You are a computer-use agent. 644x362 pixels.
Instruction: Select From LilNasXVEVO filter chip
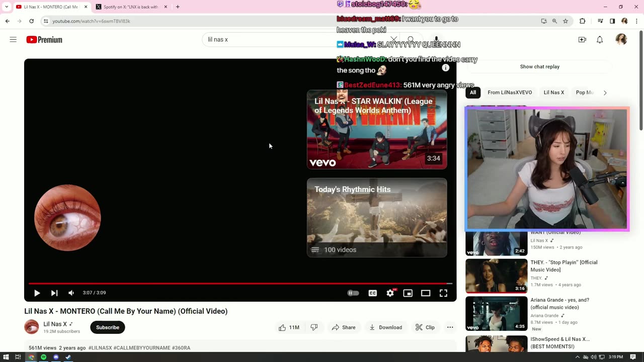pos(510,93)
